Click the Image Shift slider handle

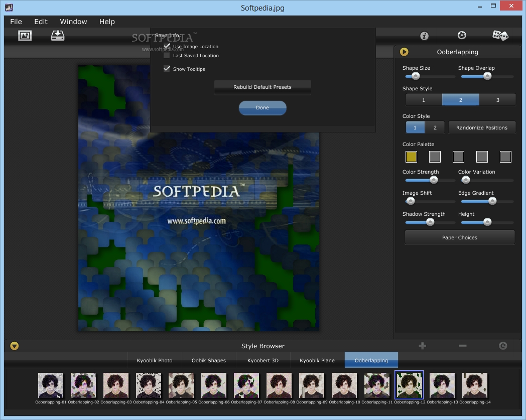[x=411, y=201]
